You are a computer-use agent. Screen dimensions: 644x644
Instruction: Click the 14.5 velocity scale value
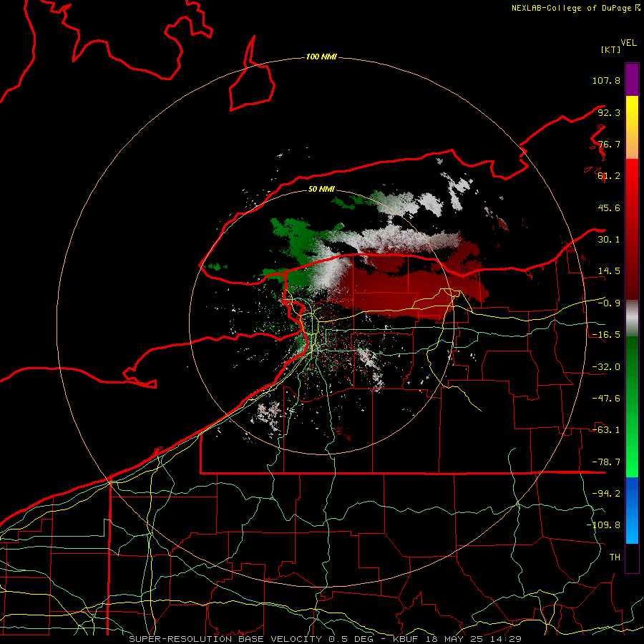609,271
